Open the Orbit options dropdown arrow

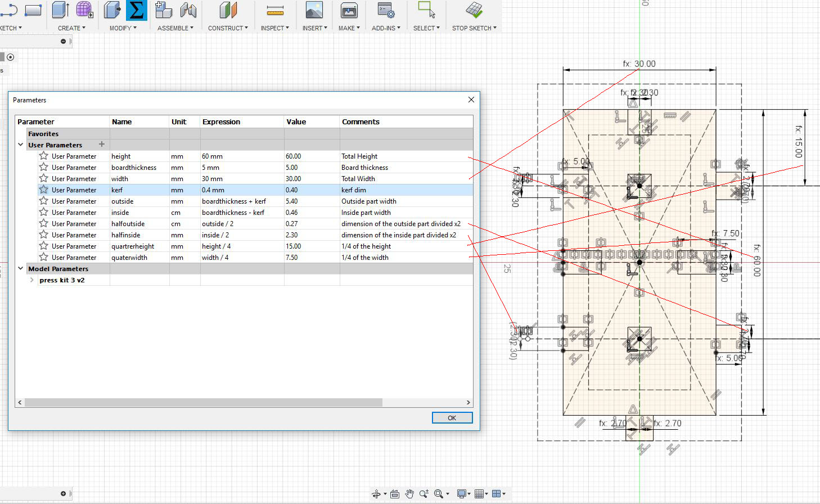385,494
